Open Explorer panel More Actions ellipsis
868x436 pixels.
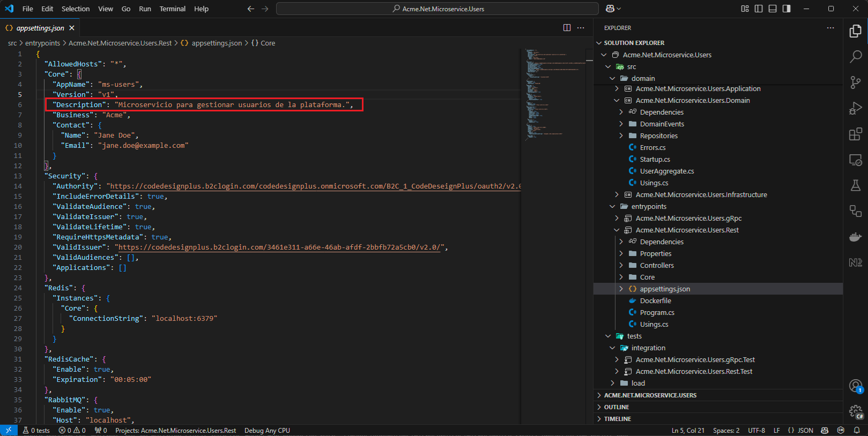click(830, 28)
